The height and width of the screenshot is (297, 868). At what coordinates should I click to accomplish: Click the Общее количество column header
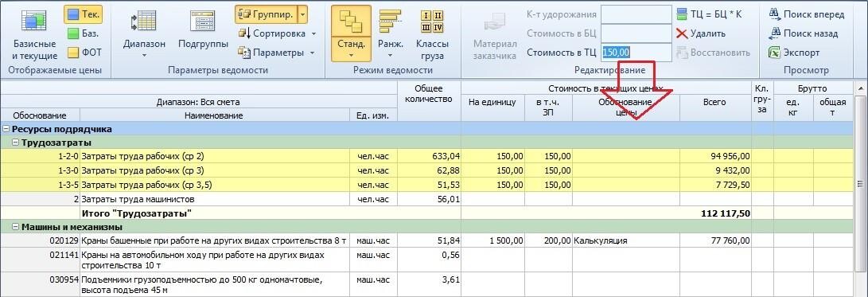[x=429, y=101]
